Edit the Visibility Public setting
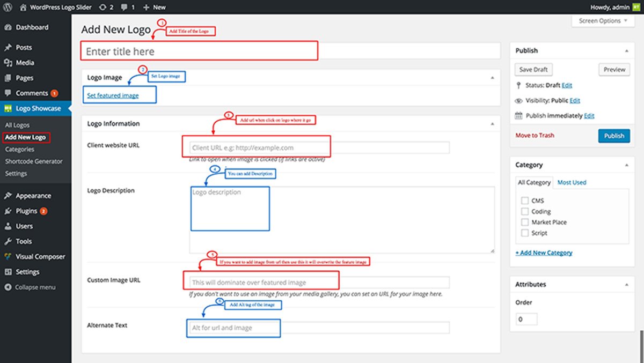This screenshot has height=363, width=644. tap(575, 100)
